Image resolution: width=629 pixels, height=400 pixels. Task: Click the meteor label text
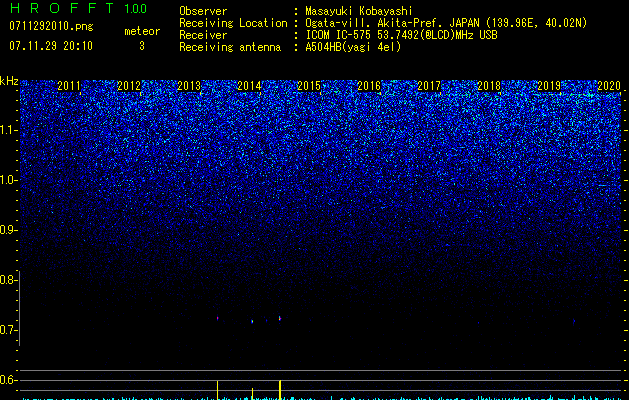tap(142, 31)
